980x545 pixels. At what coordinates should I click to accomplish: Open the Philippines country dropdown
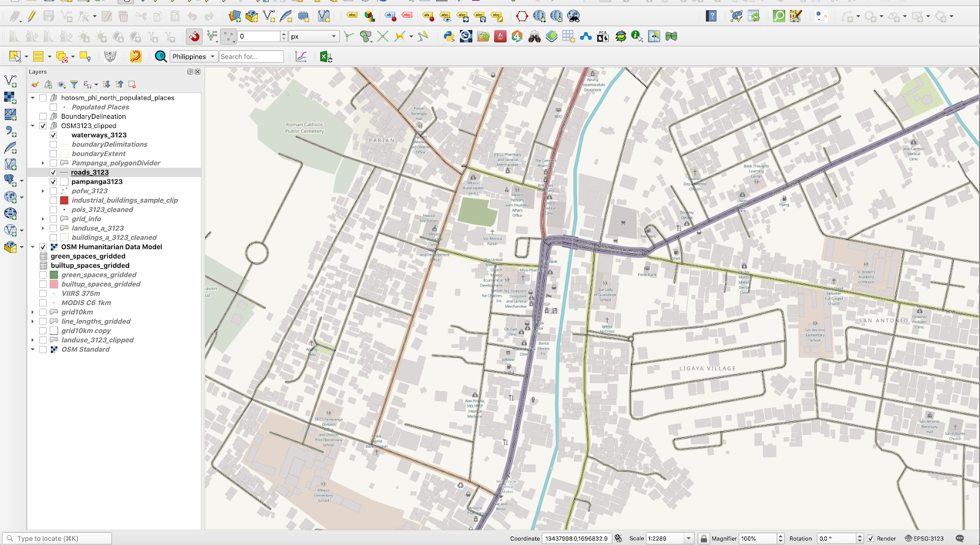tap(193, 57)
